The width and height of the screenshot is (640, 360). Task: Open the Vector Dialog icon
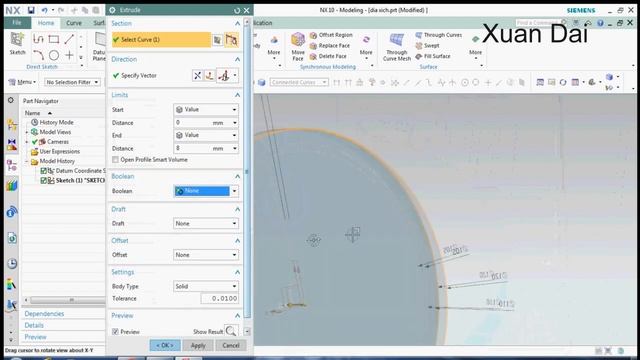coord(209,76)
